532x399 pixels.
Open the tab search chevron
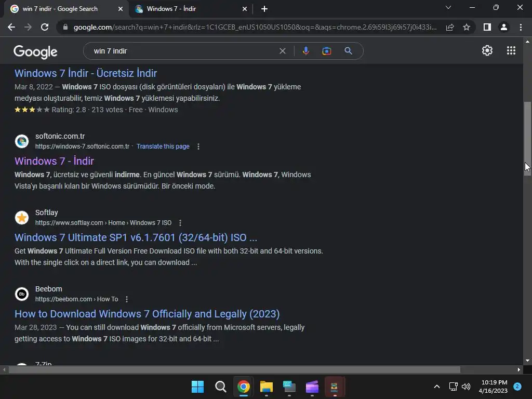[x=448, y=7]
